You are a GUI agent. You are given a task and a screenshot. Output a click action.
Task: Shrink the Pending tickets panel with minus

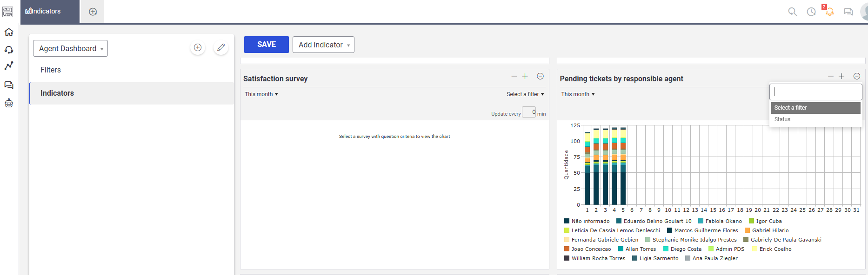[831, 76]
